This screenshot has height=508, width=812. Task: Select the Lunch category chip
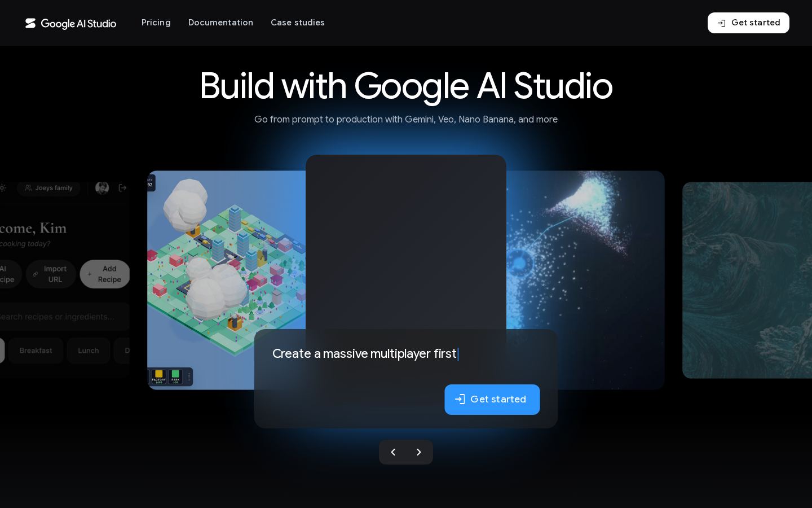click(x=89, y=351)
